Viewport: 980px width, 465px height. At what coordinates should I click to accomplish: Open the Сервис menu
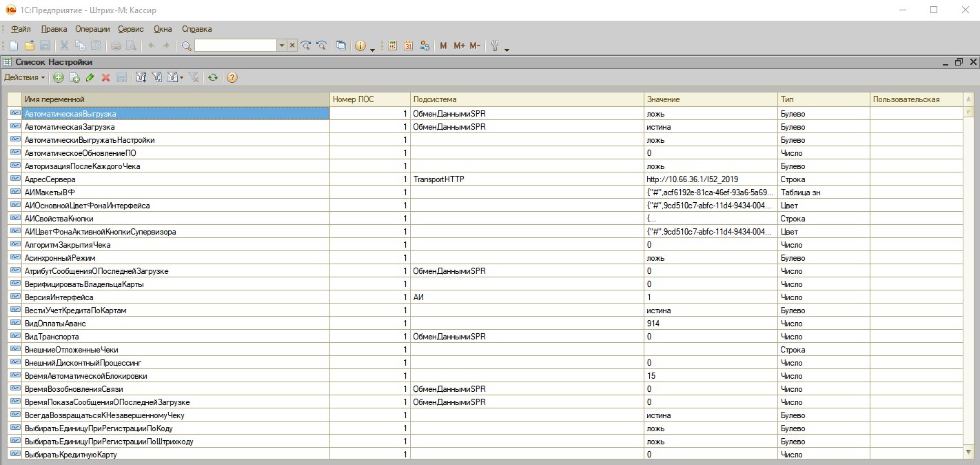[x=131, y=29]
